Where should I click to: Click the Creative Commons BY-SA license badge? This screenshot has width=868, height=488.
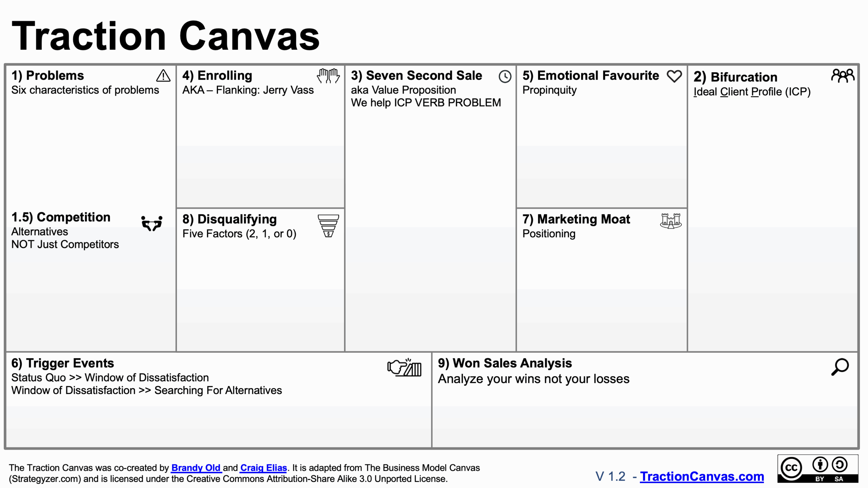pos(818,469)
